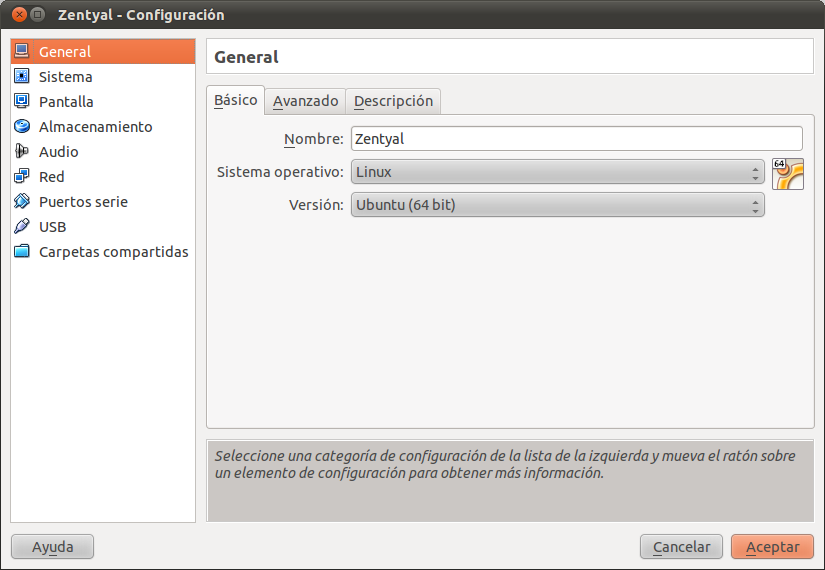The height and width of the screenshot is (570, 825).
Task: Close the Configuración window
Action: coord(18,15)
